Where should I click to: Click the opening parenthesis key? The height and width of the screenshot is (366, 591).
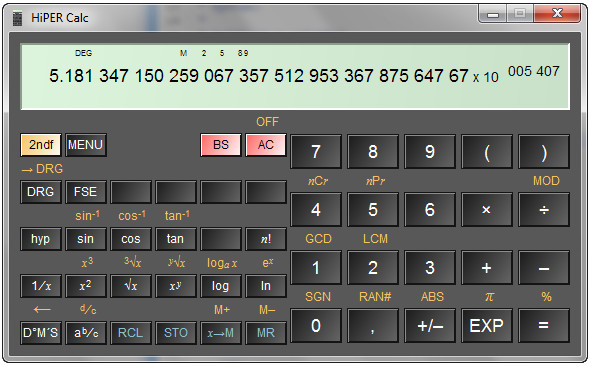(487, 152)
